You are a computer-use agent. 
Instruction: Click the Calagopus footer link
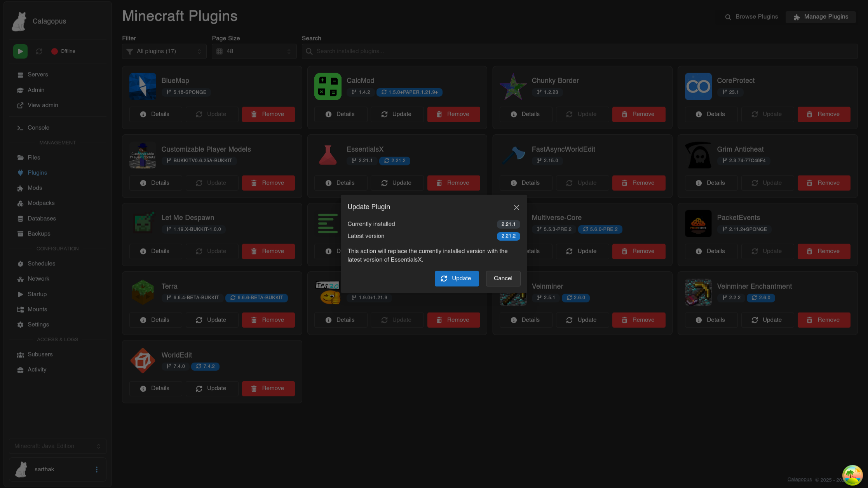799,479
